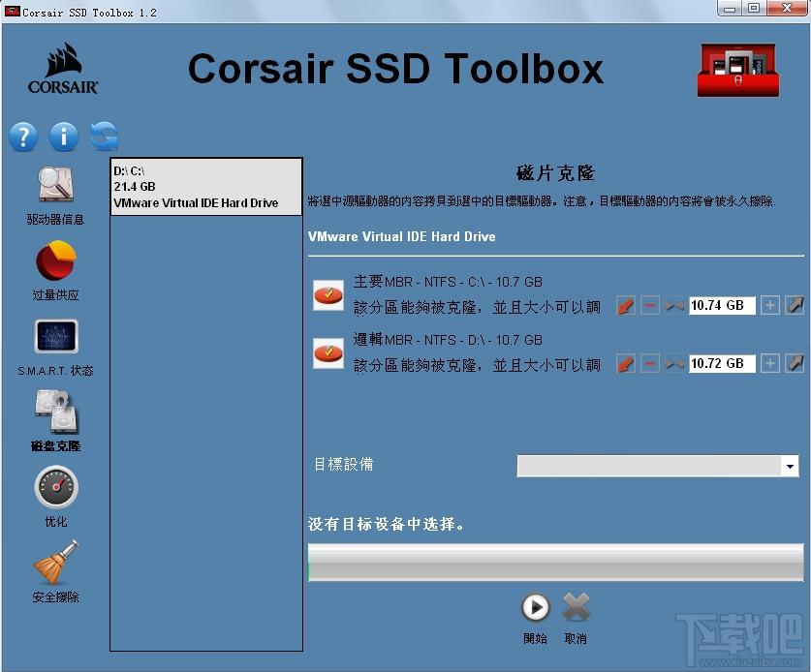Click the red toolbox icon in the header
This screenshot has height=672, width=811.
738,70
